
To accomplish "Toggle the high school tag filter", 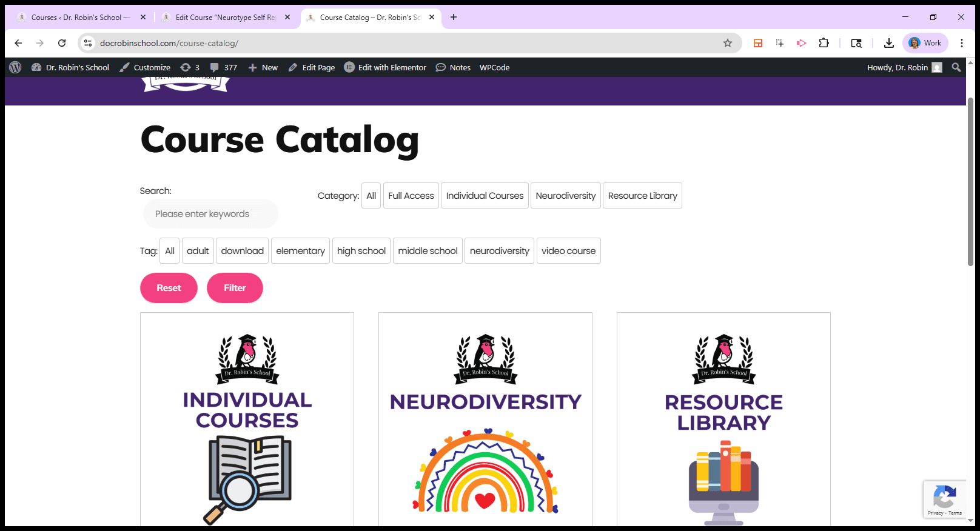I will [x=361, y=251].
